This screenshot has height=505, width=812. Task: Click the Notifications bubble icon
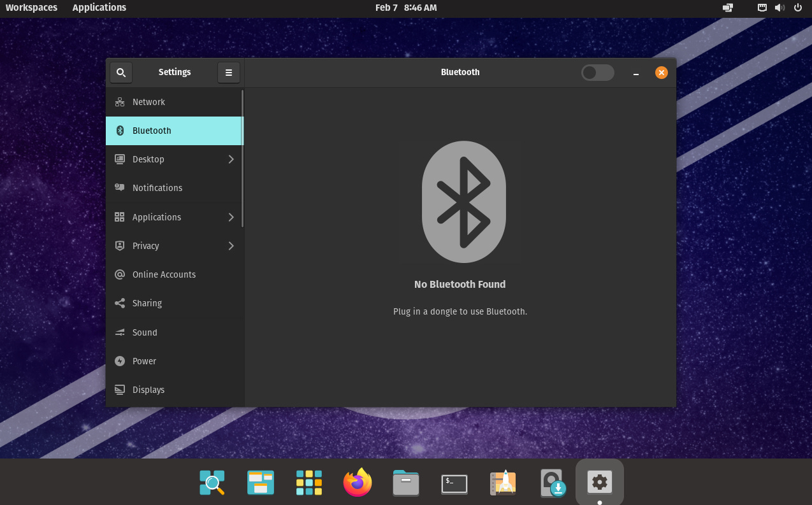(x=120, y=188)
